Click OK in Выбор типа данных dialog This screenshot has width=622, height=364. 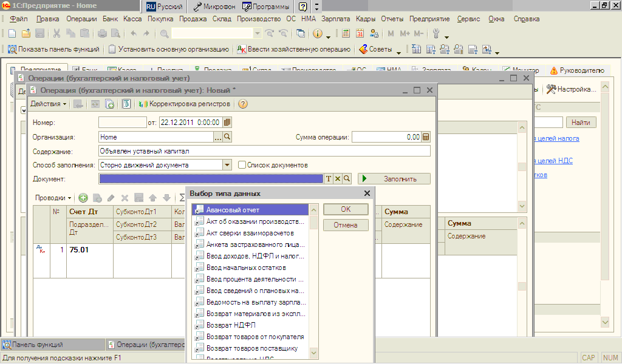click(346, 209)
